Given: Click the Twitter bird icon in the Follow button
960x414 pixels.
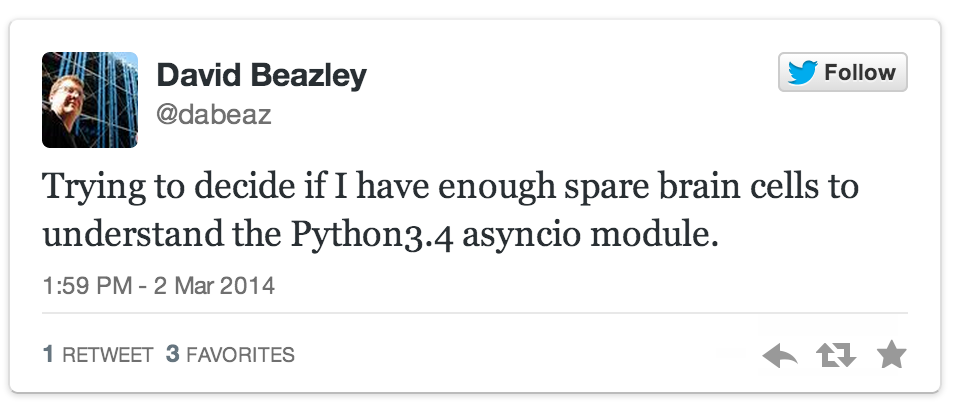Looking at the screenshot, I should (803, 72).
